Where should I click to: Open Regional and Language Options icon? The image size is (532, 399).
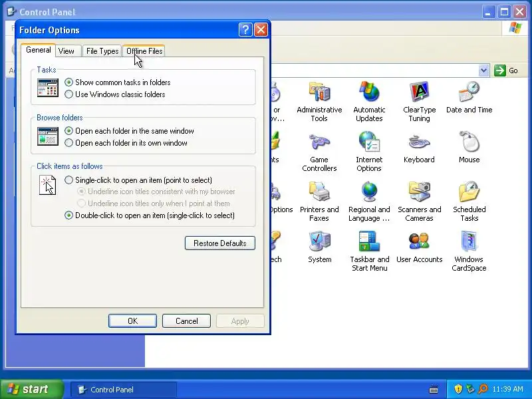(x=369, y=192)
